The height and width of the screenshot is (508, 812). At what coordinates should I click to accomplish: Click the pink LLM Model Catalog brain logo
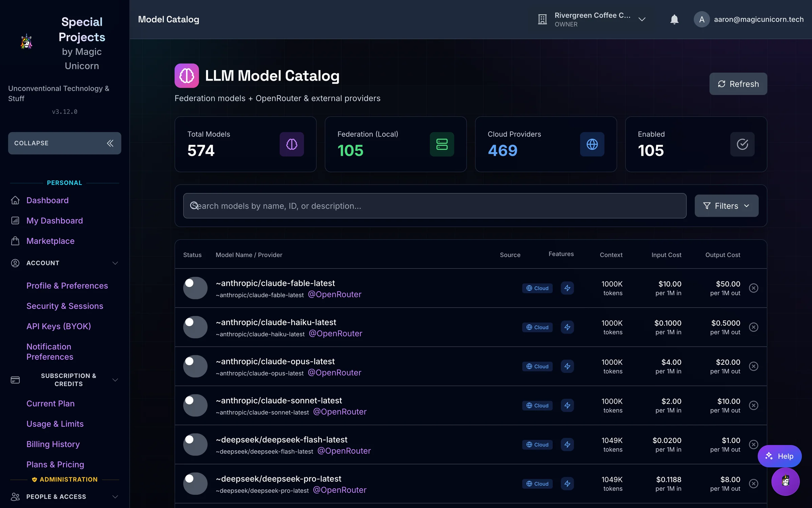point(187,76)
